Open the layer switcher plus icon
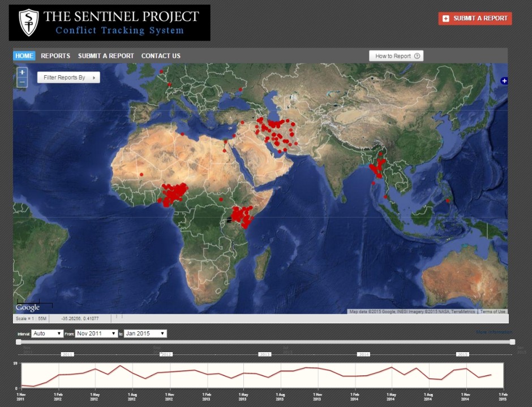Viewport: 532px width, 407px height. [x=504, y=81]
